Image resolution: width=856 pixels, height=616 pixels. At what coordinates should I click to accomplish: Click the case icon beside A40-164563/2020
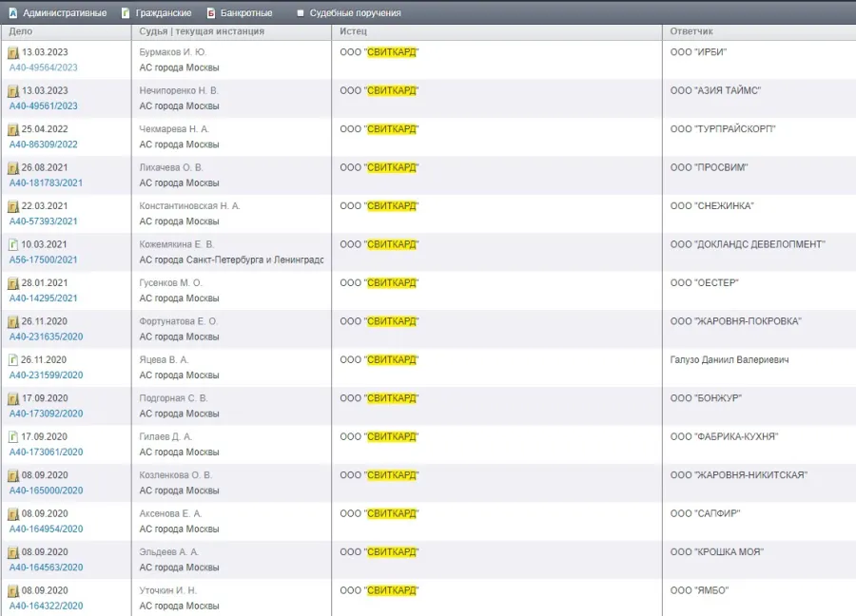[x=13, y=552]
